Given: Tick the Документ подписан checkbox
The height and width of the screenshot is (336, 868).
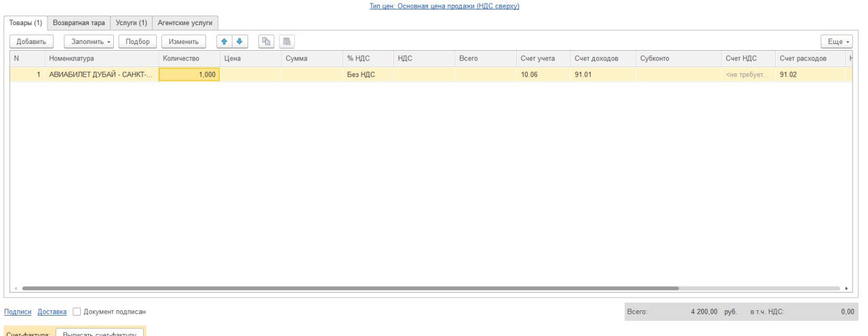Looking at the screenshot, I should click(77, 312).
